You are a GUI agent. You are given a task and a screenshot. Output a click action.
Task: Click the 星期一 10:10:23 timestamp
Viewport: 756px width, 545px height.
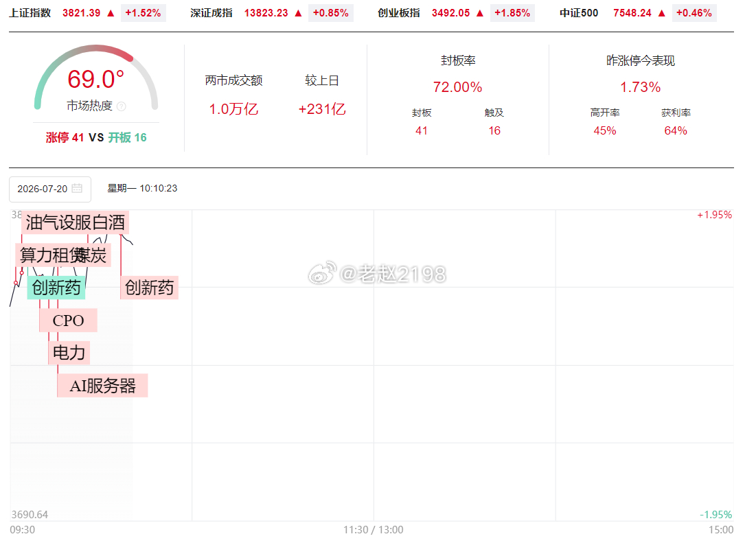click(x=142, y=188)
